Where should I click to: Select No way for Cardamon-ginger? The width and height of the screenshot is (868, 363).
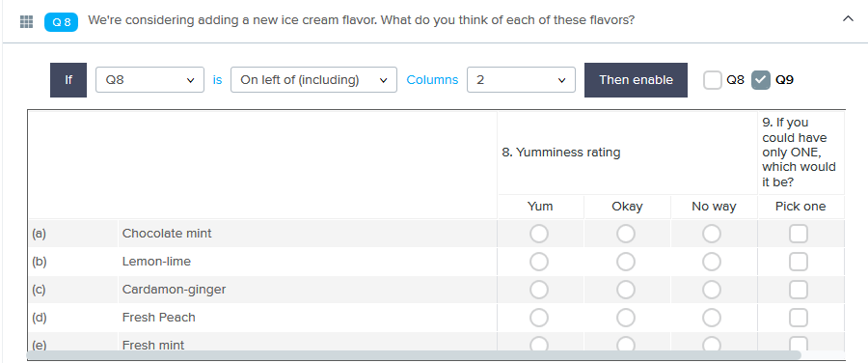point(712,290)
